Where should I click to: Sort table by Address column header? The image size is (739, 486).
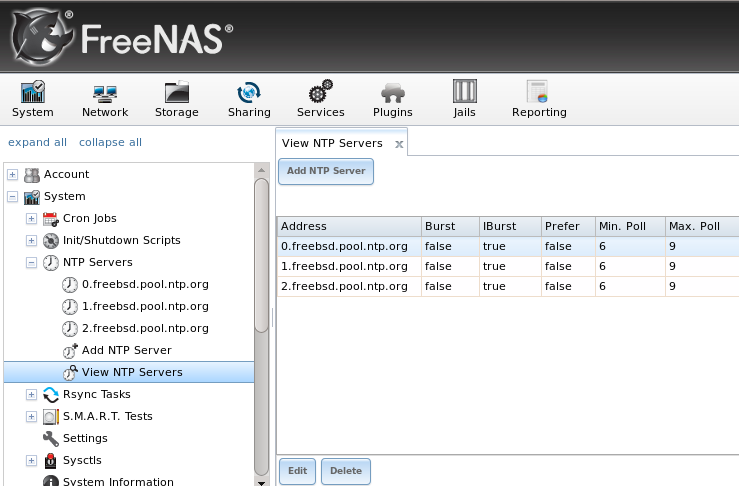point(349,227)
